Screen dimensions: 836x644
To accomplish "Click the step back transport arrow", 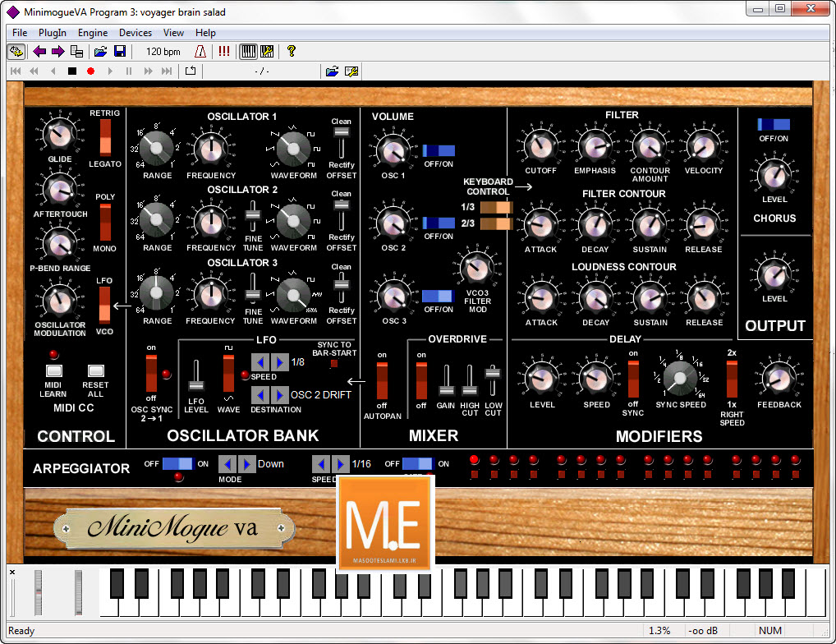I will pos(53,71).
